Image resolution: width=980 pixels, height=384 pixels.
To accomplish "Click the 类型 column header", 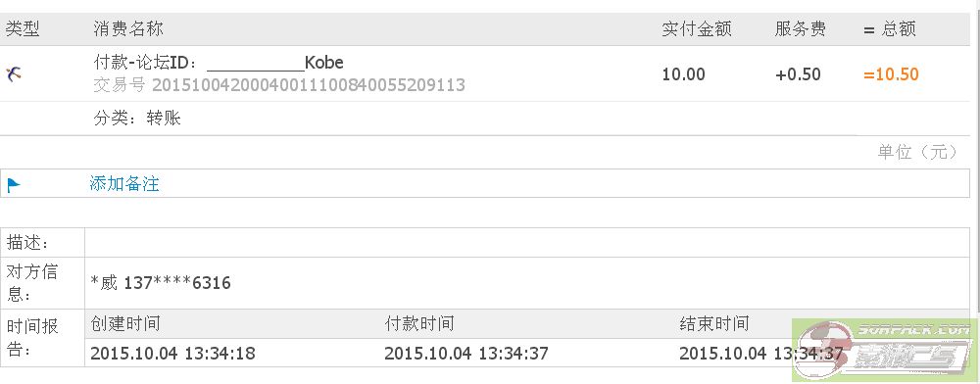I will (23, 28).
